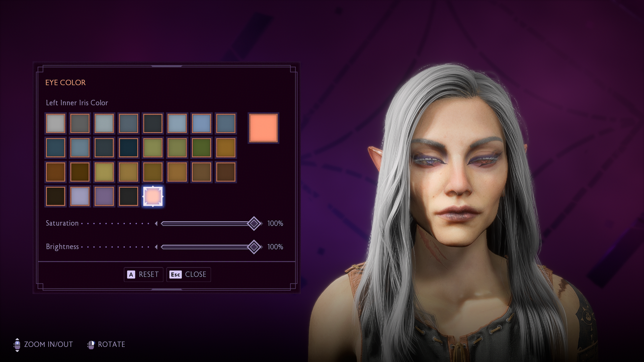Pick the tan brown swatch, seventh in third row
The width and height of the screenshot is (644, 362).
coord(201,172)
